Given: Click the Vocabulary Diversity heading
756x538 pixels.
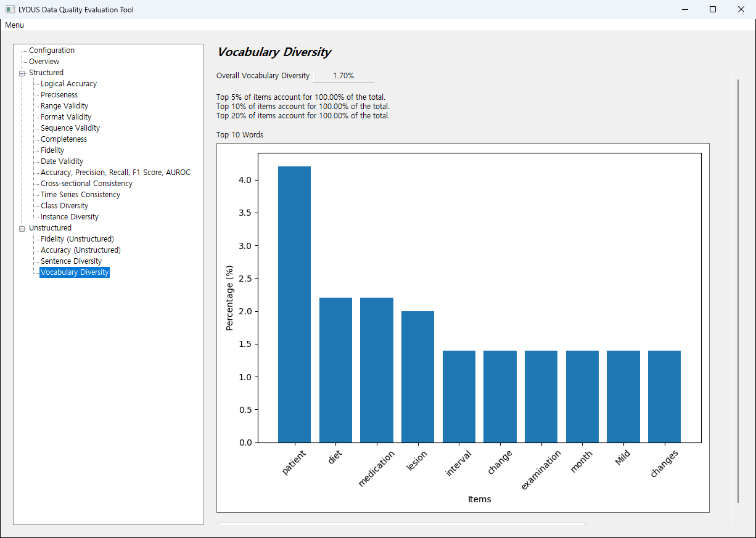Looking at the screenshot, I should (274, 52).
